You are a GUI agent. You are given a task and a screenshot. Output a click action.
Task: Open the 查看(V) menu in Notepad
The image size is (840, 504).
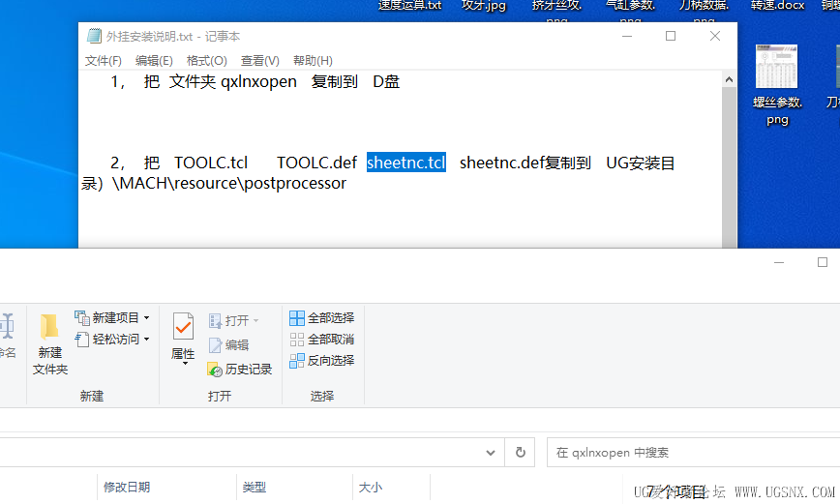pyautogui.click(x=259, y=61)
